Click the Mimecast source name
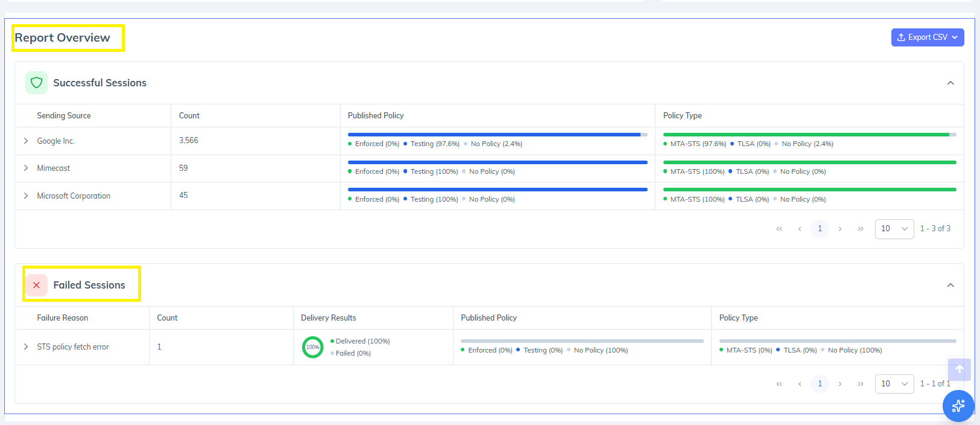Viewport: 980px width, 425px height. 54,168
